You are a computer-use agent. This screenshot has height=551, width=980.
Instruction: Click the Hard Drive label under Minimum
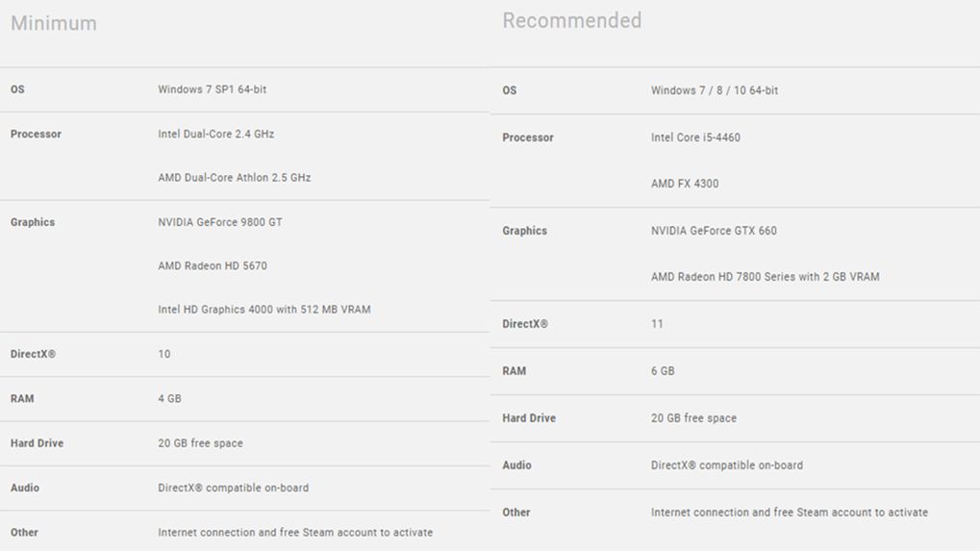(x=37, y=443)
